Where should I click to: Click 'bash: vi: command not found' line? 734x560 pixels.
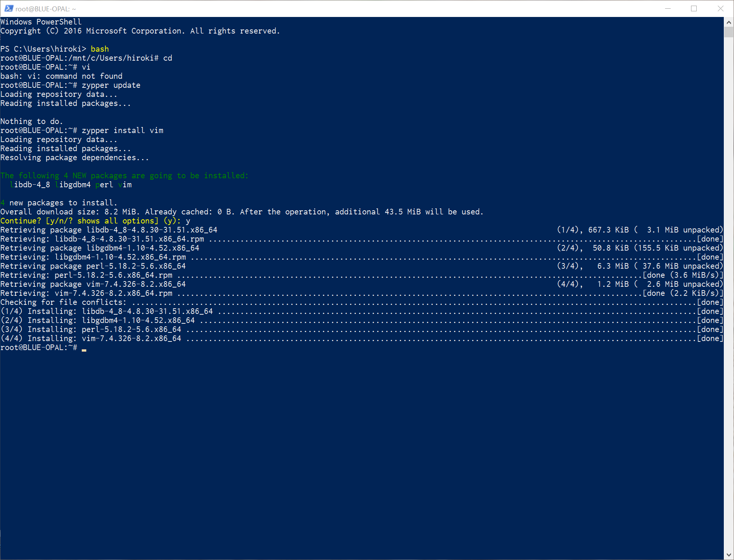[61, 76]
